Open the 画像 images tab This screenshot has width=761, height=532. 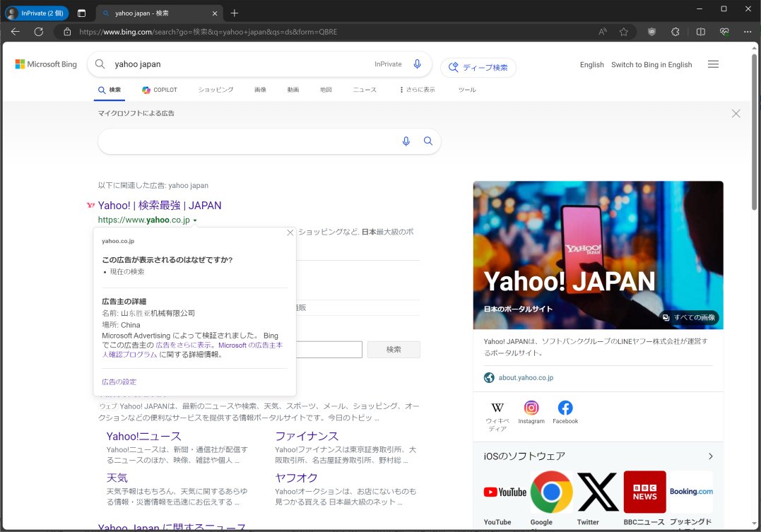[260, 90]
